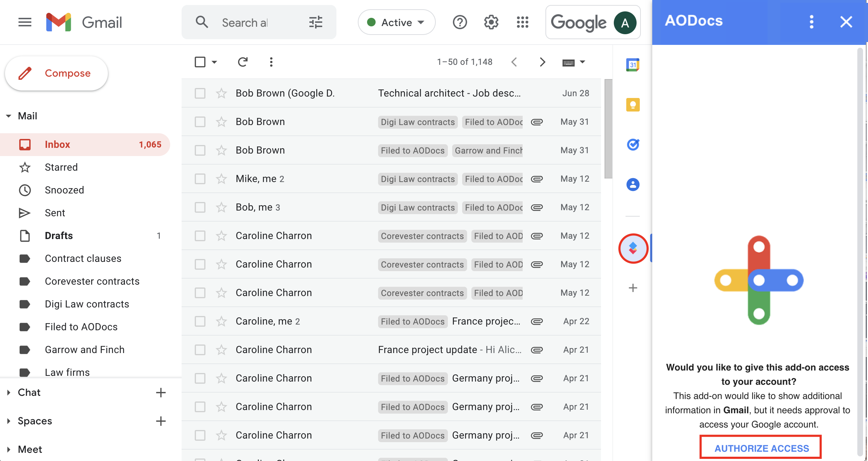Viewport: 868px width, 461px height.
Task: Click the Gmail logo
Action: (84, 22)
